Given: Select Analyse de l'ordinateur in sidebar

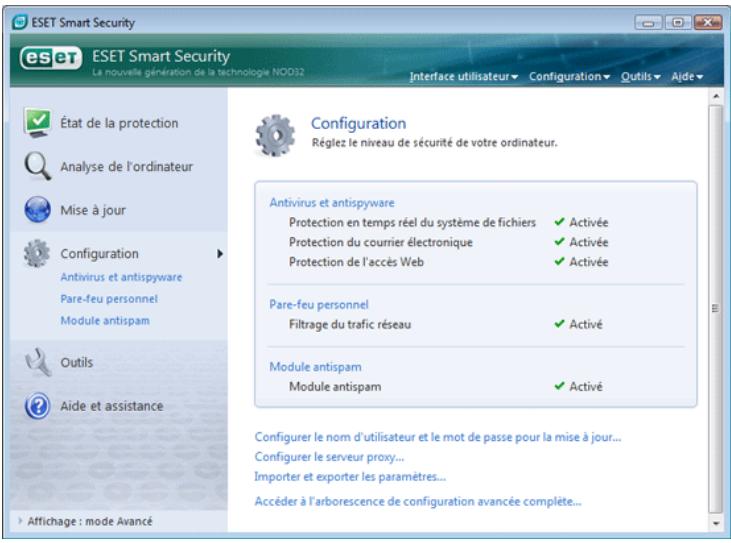Looking at the screenshot, I should tap(126, 166).
